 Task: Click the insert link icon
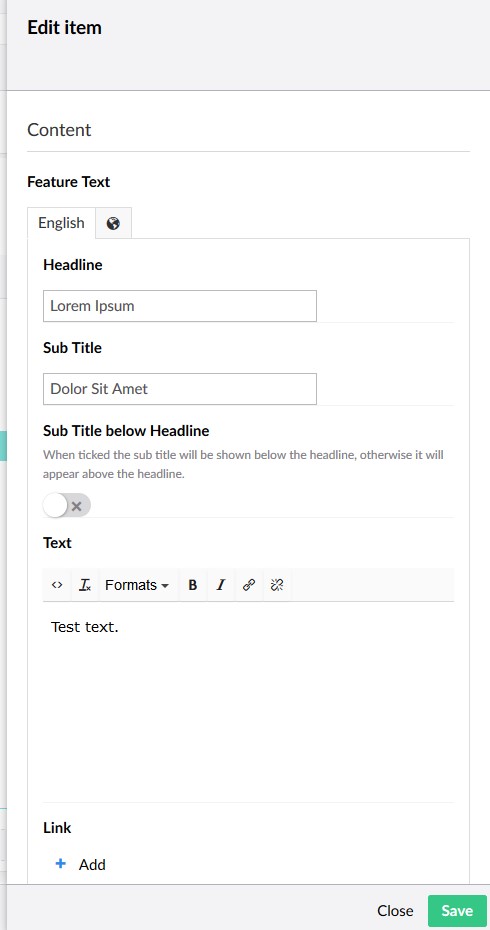pyautogui.click(x=249, y=585)
